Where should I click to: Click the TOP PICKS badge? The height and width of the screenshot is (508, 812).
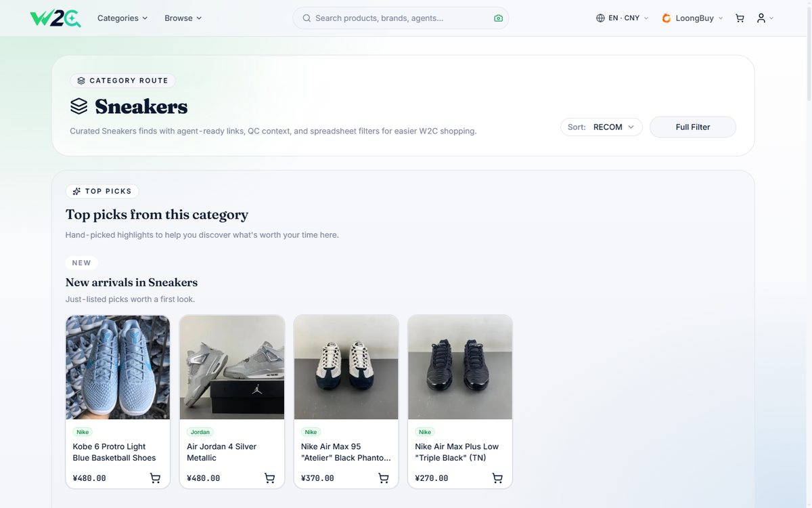102,192
